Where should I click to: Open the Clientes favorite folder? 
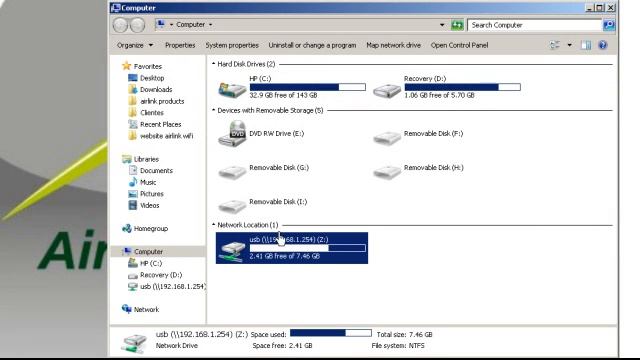pos(152,112)
